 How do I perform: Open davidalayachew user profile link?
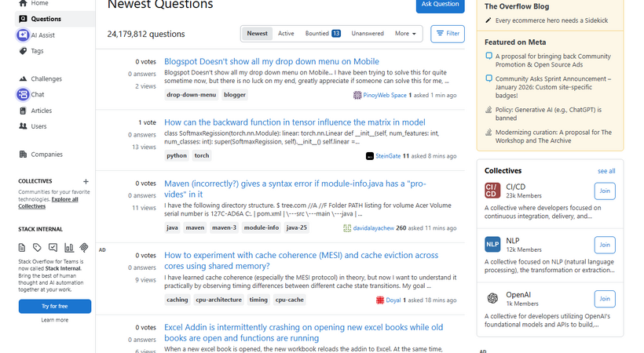[x=373, y=228]
